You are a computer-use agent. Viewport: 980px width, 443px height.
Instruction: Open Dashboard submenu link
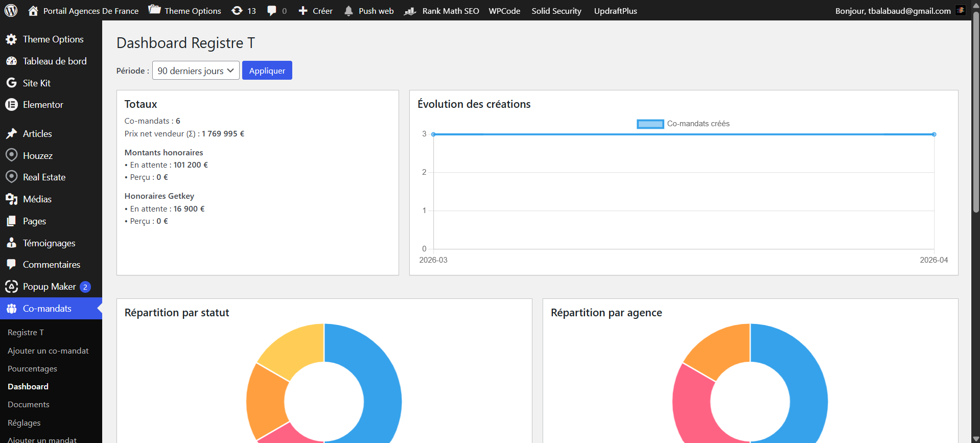pyautogui.click(x=28, y=387)
